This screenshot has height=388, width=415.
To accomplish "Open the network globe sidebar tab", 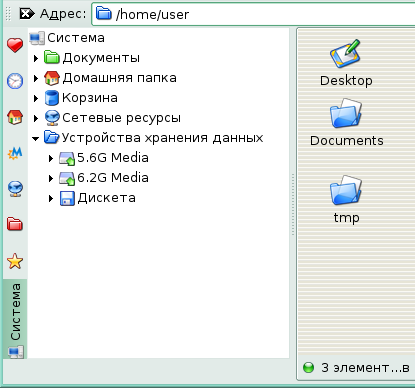I will (x=15, y=189).
